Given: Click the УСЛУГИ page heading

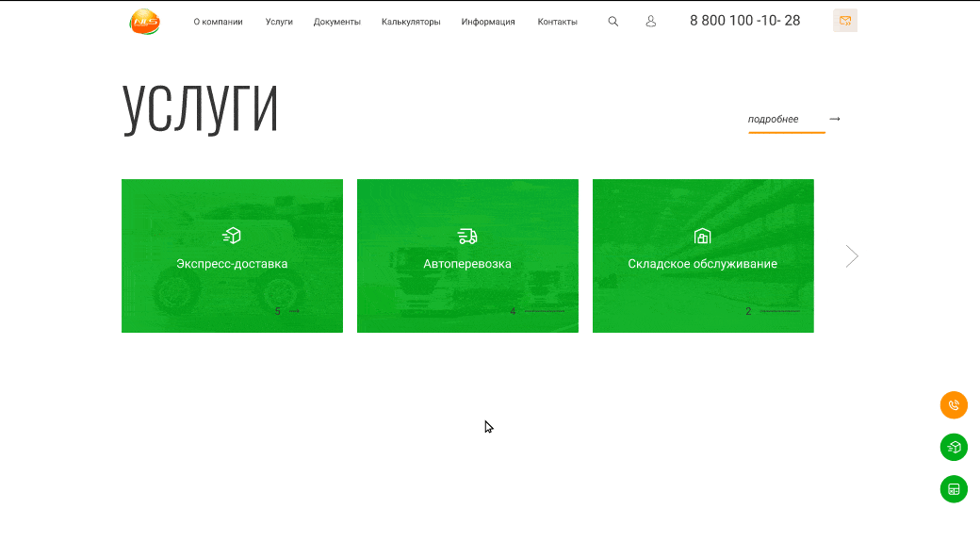Looking at the screenshot, I should click(x=200, y=109).
